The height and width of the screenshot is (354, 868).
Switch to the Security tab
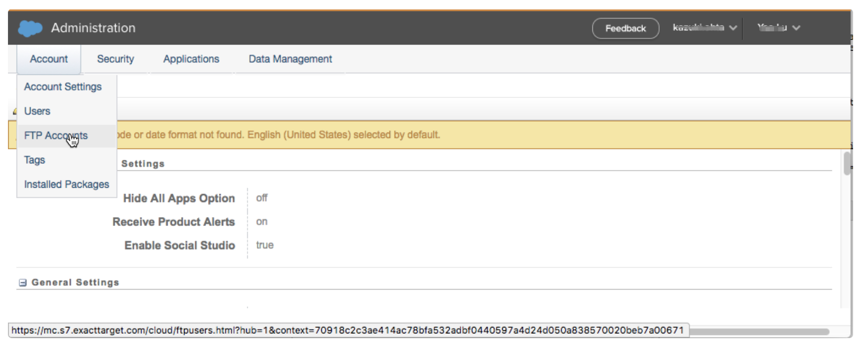point(115,59)
